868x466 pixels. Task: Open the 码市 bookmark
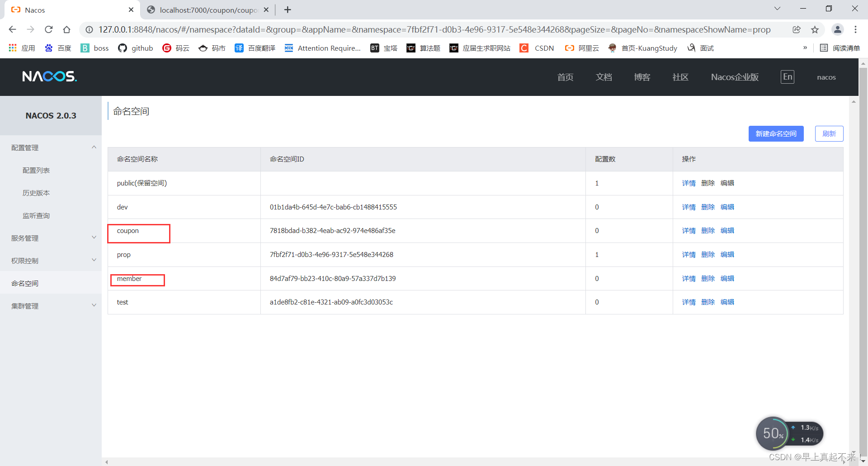212,48
